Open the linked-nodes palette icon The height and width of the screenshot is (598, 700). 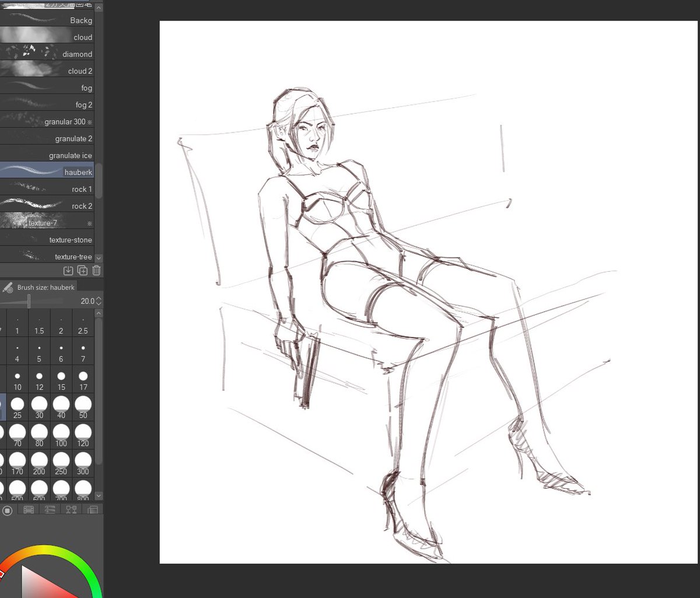(x=71, y=510)
